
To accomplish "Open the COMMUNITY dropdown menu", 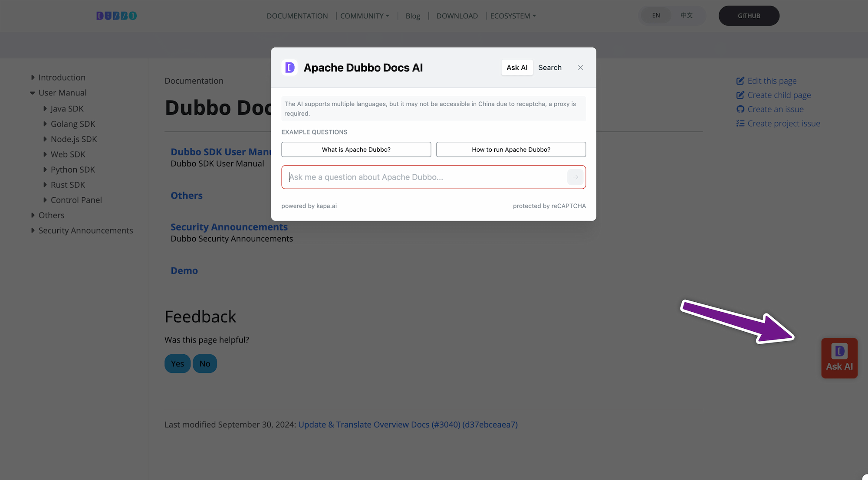I will pyautogui.click(x=365, y=16).
